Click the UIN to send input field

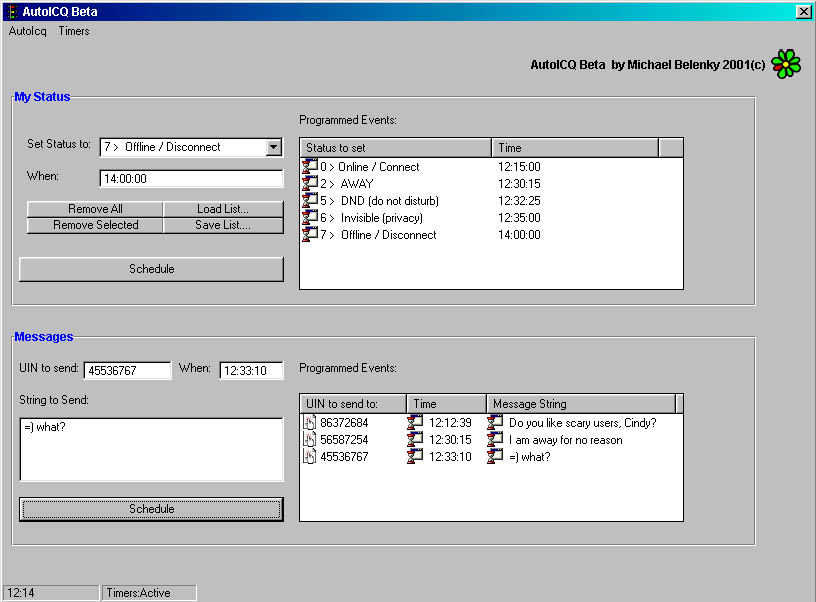(x=127, y=371)
